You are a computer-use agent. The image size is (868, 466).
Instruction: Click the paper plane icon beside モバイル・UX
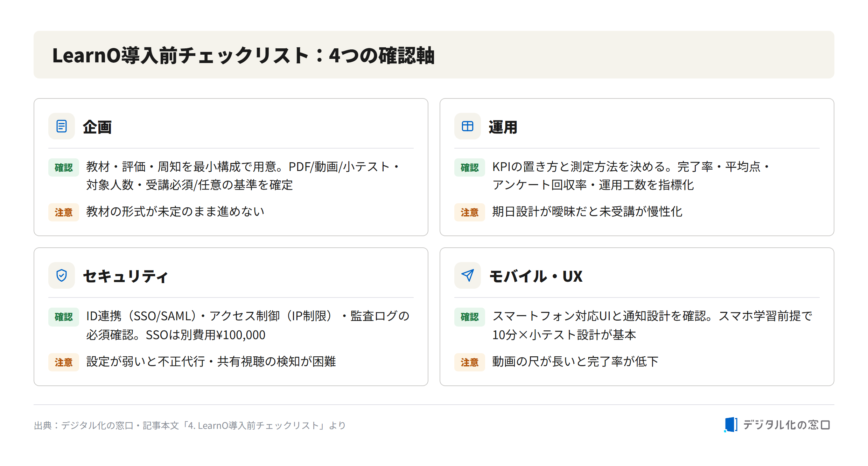coord(468,276)
